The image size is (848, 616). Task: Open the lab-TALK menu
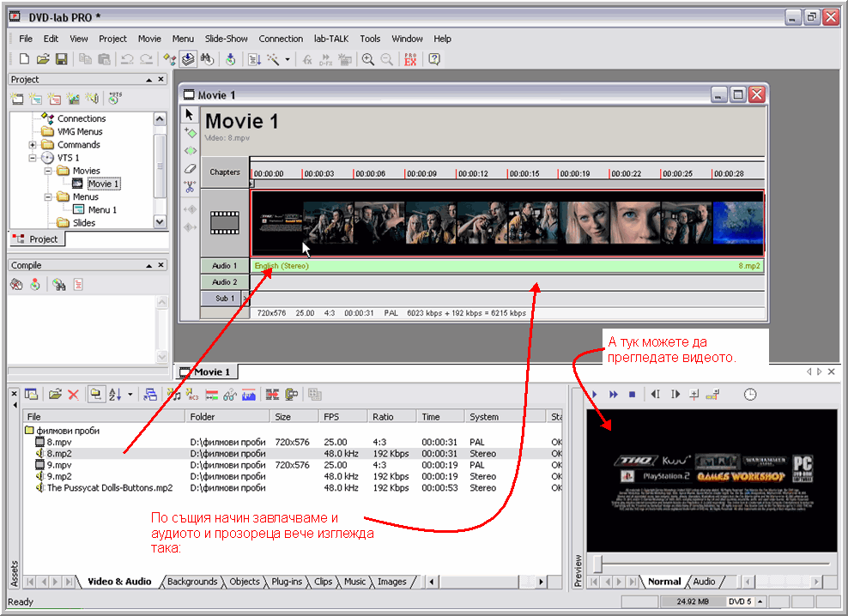331,39
